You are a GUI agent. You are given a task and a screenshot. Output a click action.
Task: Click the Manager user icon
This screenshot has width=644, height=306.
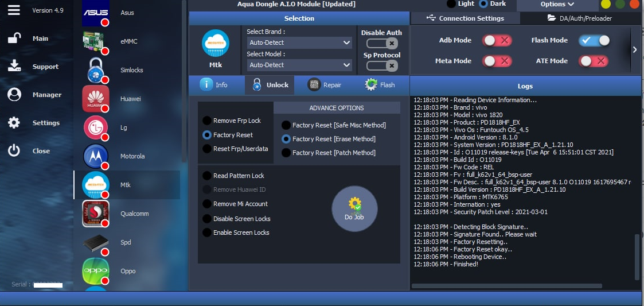tap(14, 95)
